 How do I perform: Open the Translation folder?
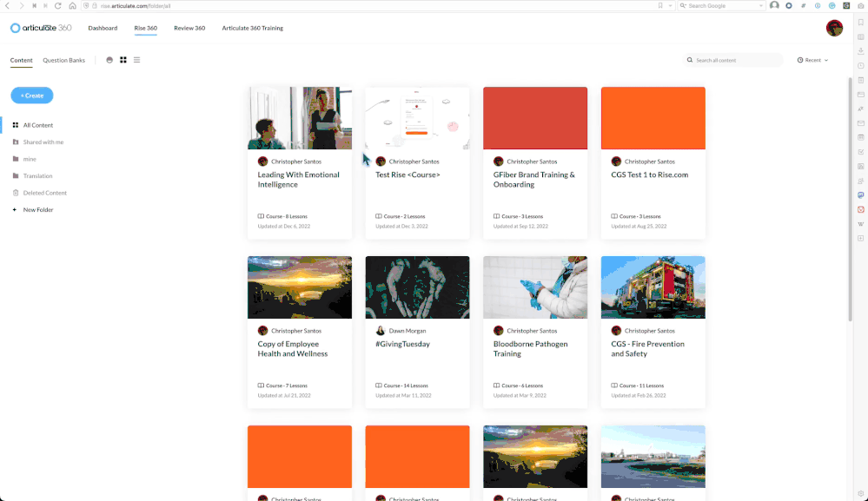(37, 175)
